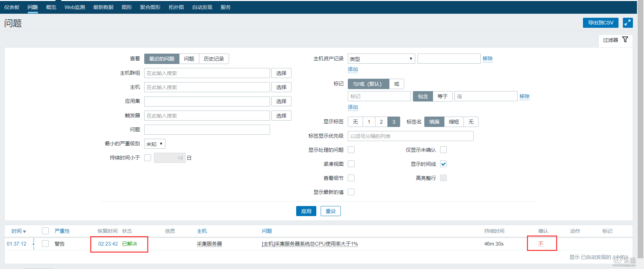Click the 重设 button
644x269 pixels.
(x=331, y=211)
